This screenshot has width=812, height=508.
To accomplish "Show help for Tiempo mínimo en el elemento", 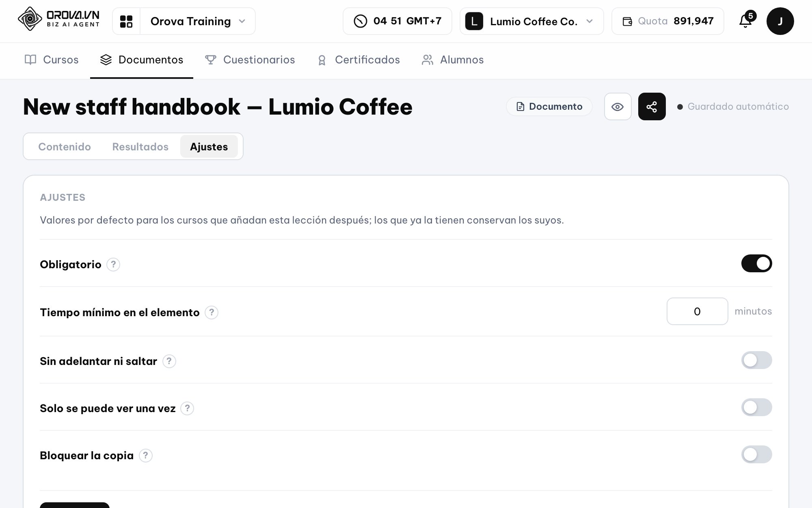I will [x=212, y=313].
